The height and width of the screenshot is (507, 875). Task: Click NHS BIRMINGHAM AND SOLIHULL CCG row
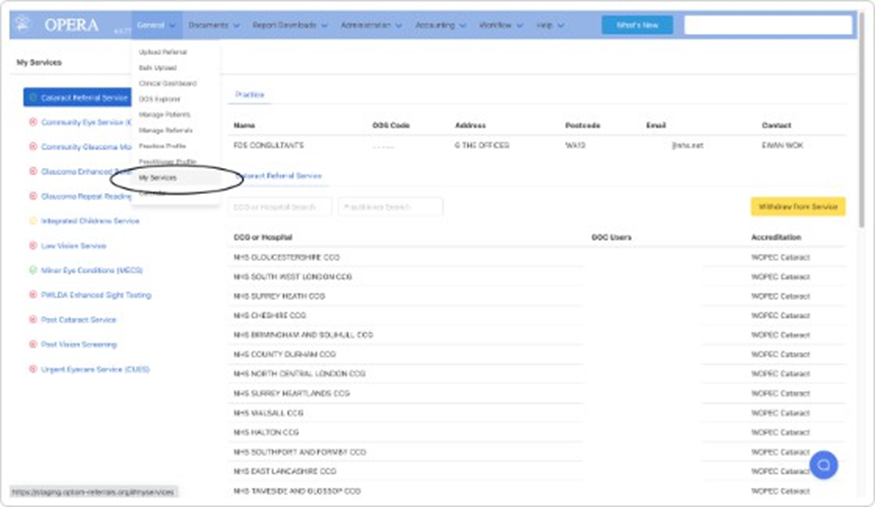tap(537, 335)
